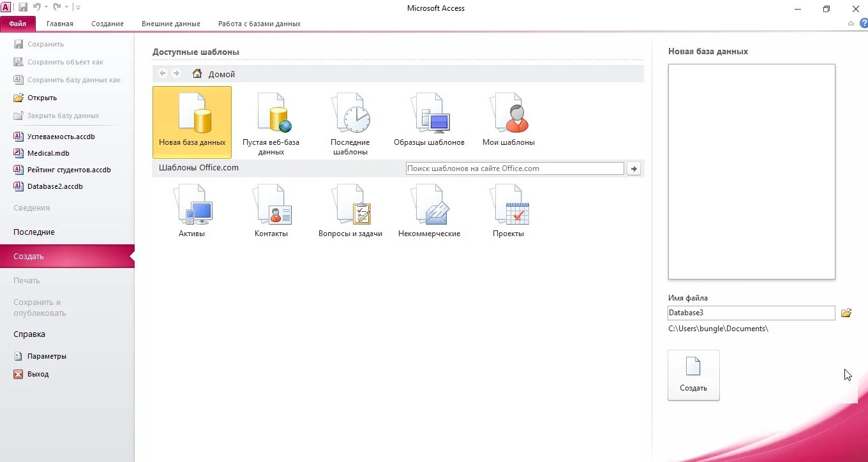Click the Создать button to create database

694,375
